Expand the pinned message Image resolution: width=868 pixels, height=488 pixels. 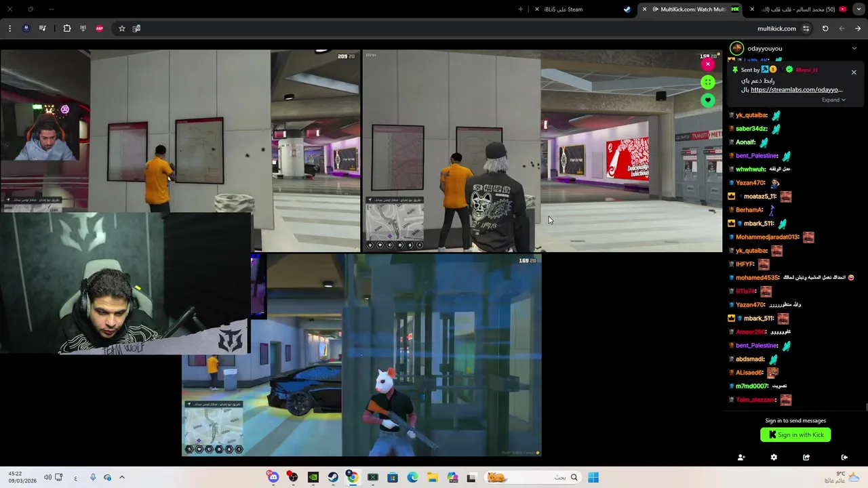(833, 100)
